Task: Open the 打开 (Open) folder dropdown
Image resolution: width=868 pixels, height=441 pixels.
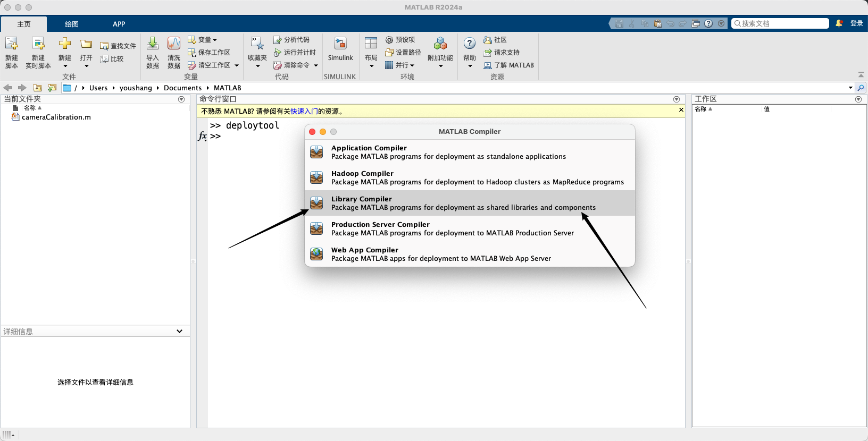Action: [86, 52]
